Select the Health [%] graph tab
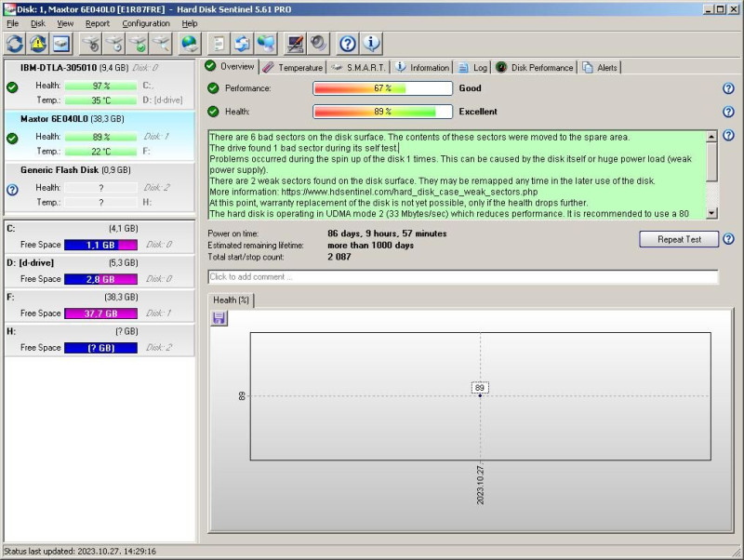The height and width of the screenshot is (560, 744). click(x=231, y=300)
